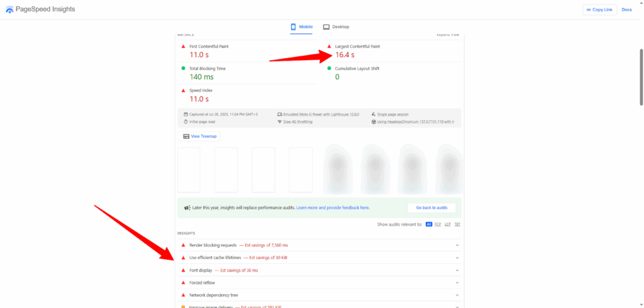Click the Speed Index red triangle icon
Viewport: 644px width, 308px height.
[183, 91]
